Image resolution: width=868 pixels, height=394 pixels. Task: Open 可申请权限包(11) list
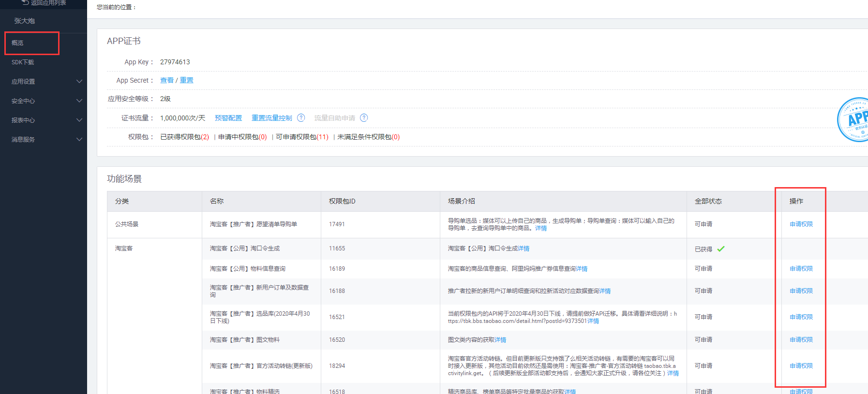click(x=302, y=137)
